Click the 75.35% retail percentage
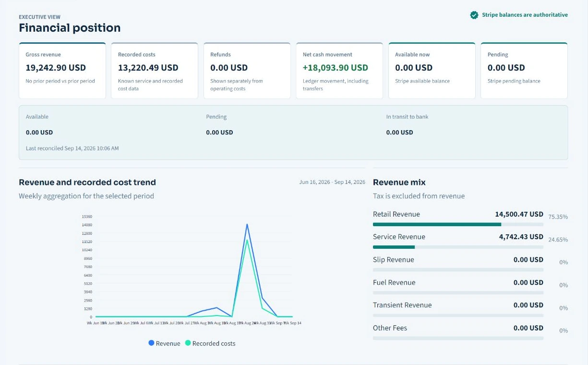 click(x=558, y=217)
